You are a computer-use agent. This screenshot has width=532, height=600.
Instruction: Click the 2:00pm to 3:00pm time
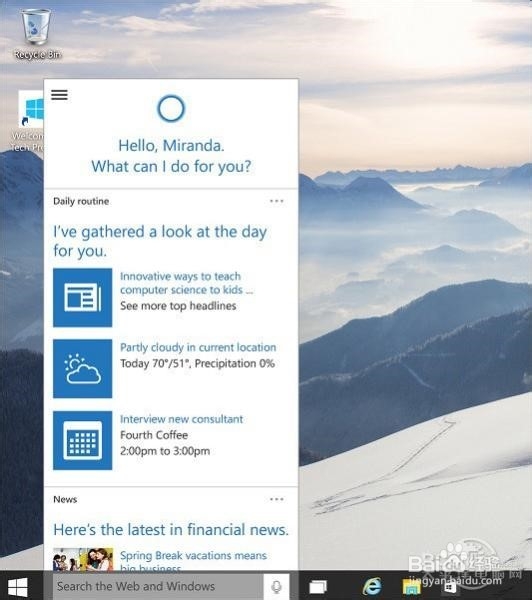165,451
